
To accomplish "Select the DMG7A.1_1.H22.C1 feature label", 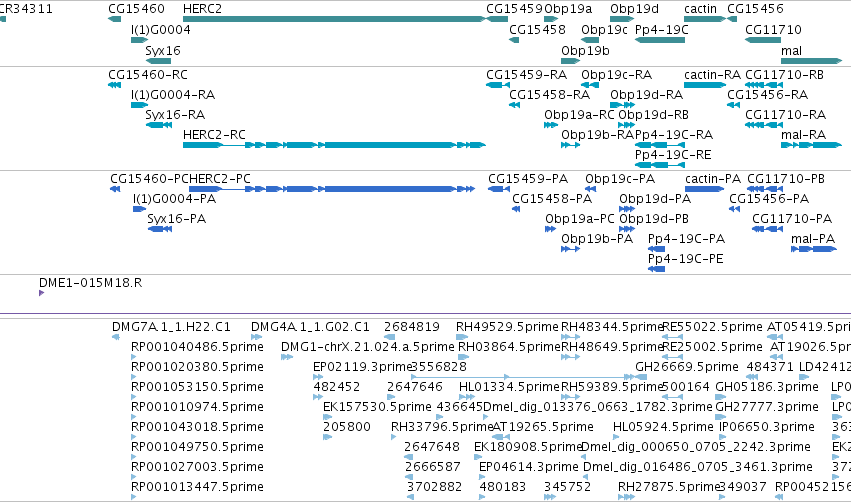I will pyautogui.click(x=171, y=327).
